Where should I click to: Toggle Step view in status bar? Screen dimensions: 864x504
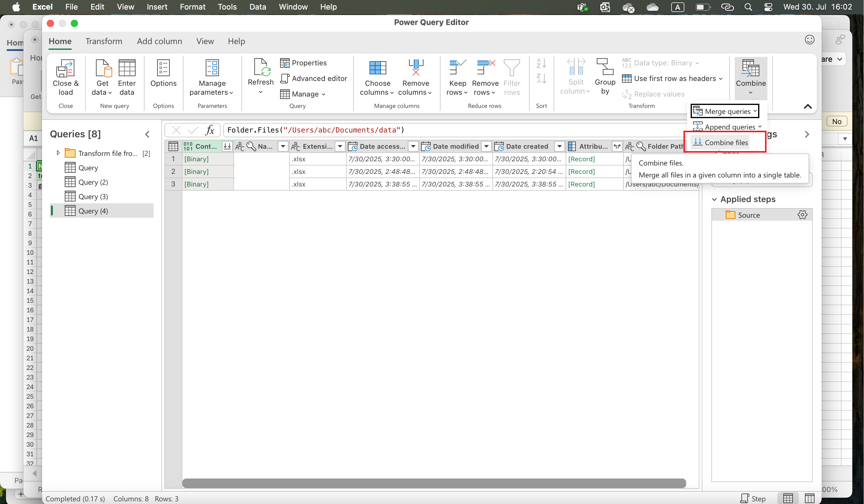coord(753,499)
